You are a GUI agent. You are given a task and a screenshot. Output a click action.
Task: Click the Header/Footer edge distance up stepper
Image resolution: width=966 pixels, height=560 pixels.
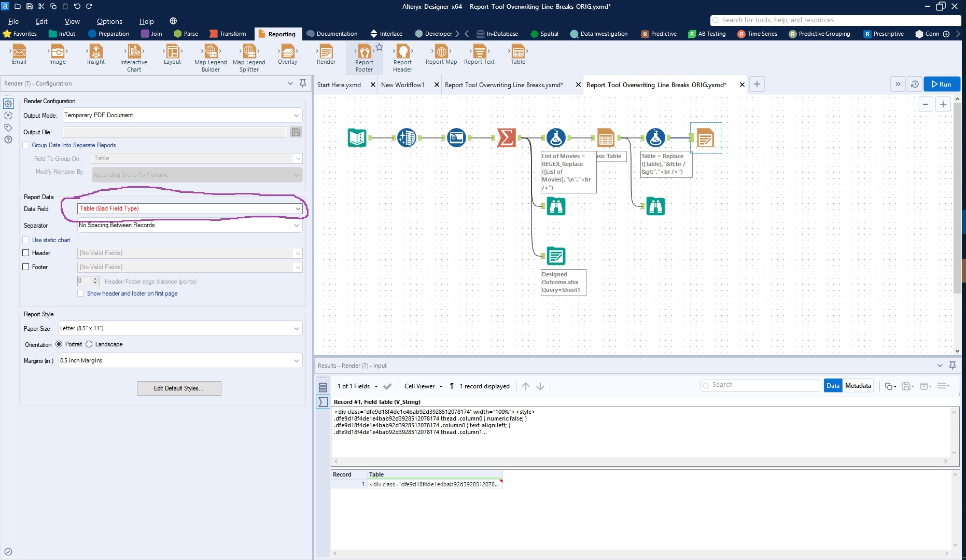(95, 278)
